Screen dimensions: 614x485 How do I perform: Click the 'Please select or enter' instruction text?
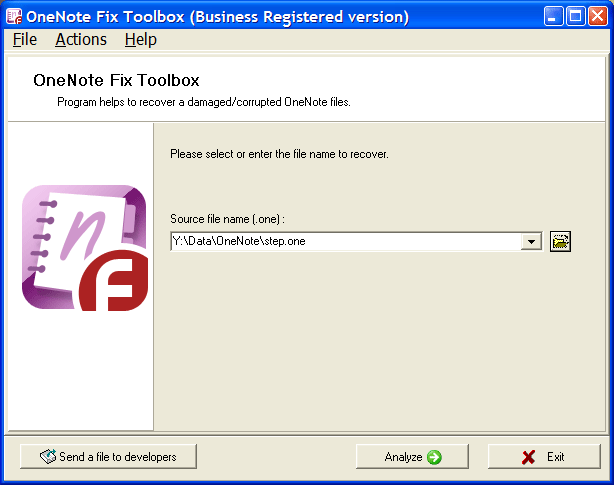279,154
